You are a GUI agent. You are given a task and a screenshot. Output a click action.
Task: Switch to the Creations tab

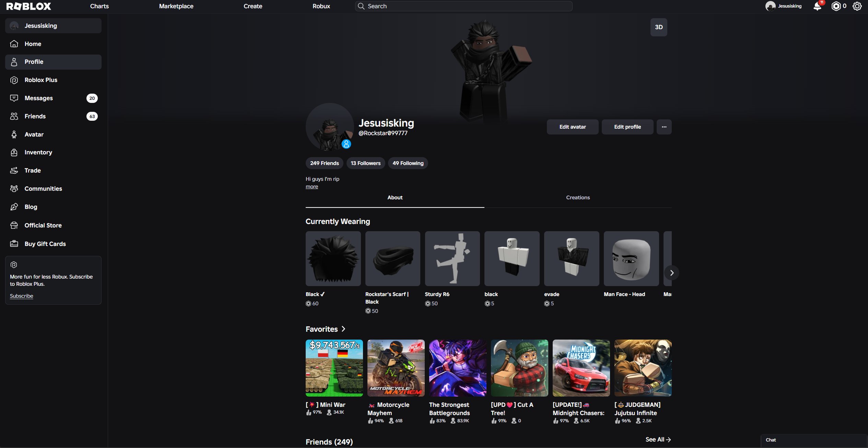tap(578, 198)
